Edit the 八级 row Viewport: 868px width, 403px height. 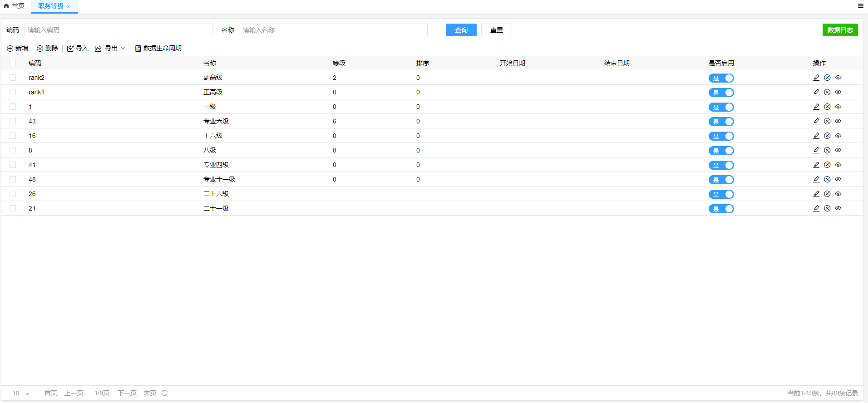816,150
